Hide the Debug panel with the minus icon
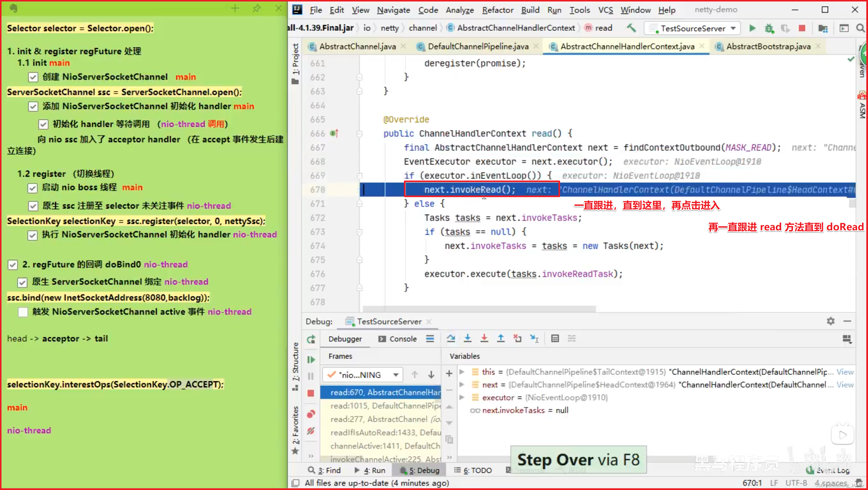Viewport: 868px width, 490px height. coord(847,321)
